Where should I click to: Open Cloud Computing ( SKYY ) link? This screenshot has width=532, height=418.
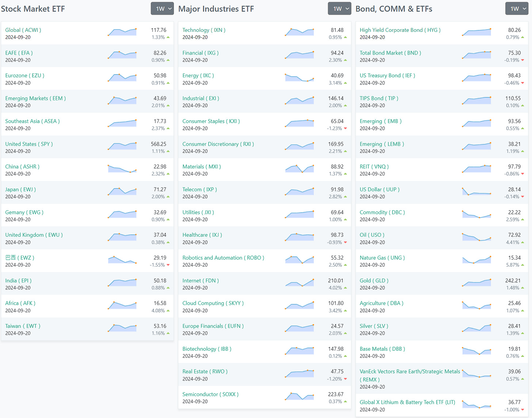[x=213, y=303]
